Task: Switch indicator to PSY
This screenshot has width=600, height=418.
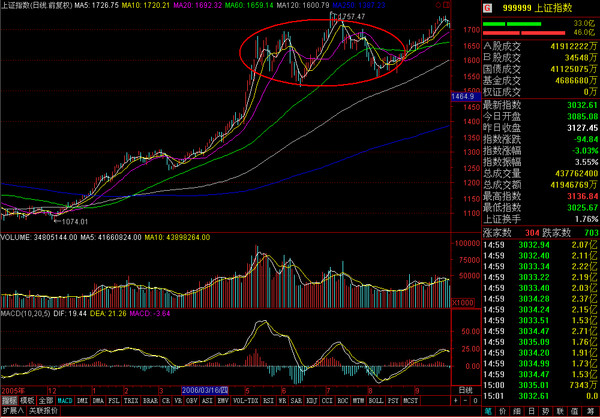Action: (393, 401)
